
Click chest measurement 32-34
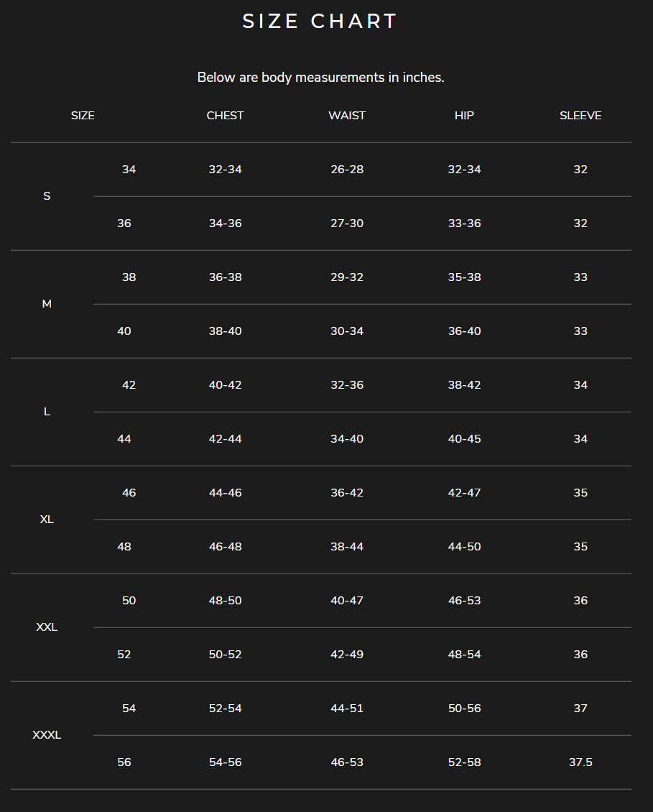point(225,170)
